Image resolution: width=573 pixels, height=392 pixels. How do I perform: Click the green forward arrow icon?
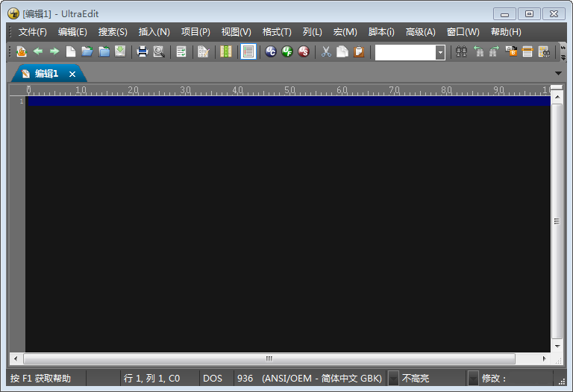click(x=54, y=51)
